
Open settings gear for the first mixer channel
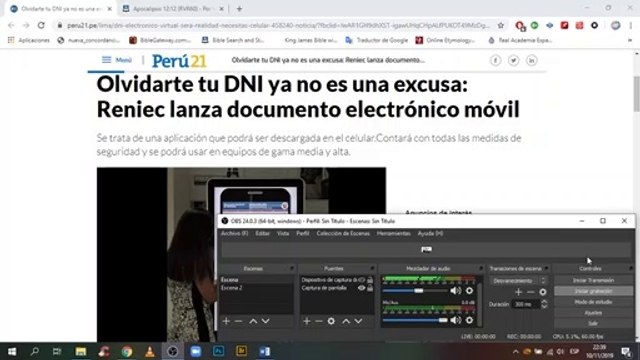(x=469, y=291)
